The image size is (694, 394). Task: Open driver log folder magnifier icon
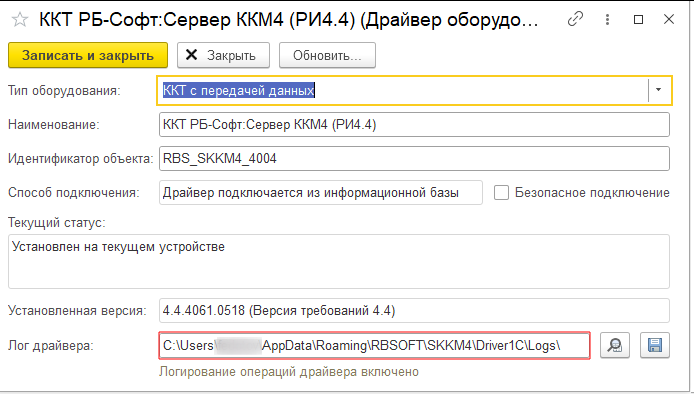coord(615,345)
